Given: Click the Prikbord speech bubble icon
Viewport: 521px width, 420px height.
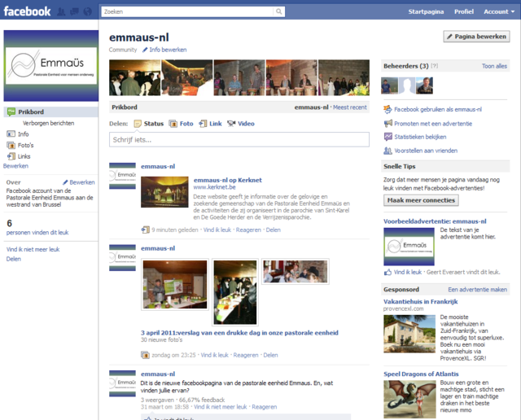Looking at the screenshot, I should (x=11, y=112).
